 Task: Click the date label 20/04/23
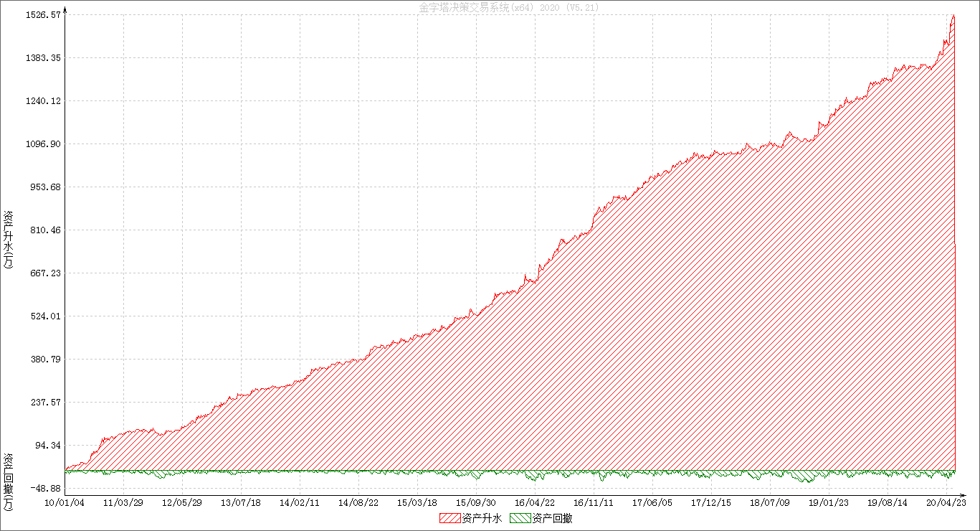(x=946, y=502)
